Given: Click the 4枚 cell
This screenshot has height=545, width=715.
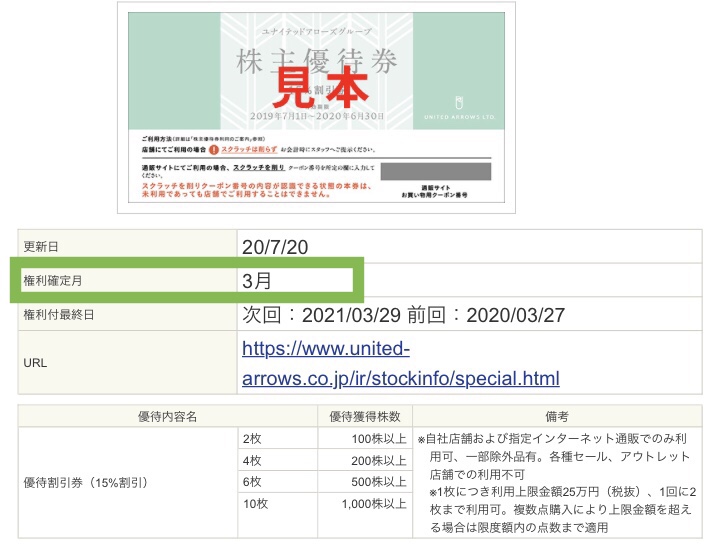Looking at the screenshot, I should pos(278,460).
